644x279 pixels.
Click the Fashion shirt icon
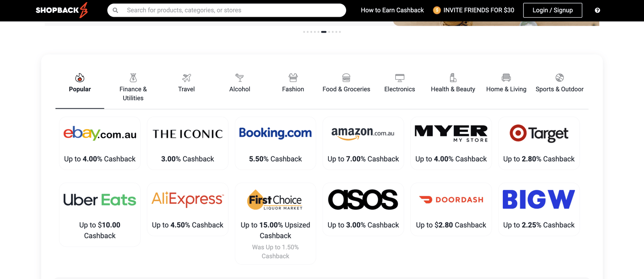(x=293, y=78)
